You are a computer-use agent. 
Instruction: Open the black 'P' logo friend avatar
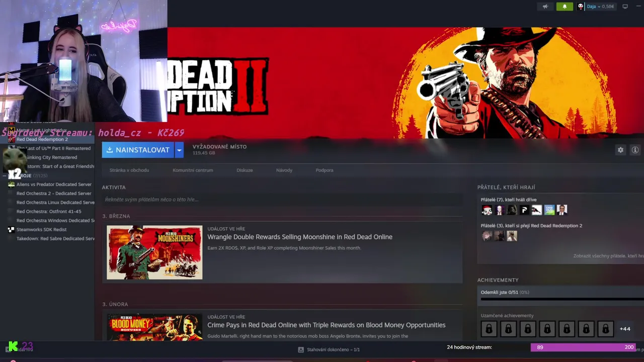pyautogui.click(x=524, y=210)
